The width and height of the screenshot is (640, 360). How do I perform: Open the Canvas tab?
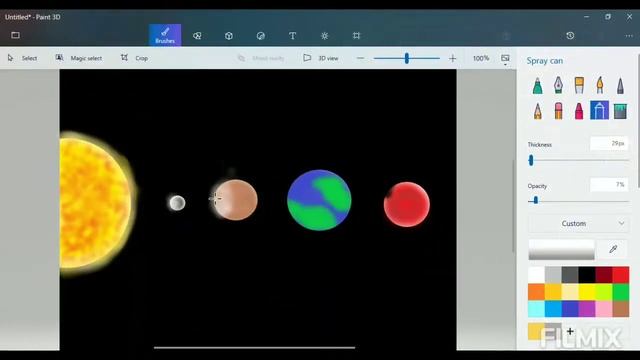point(356,36)
